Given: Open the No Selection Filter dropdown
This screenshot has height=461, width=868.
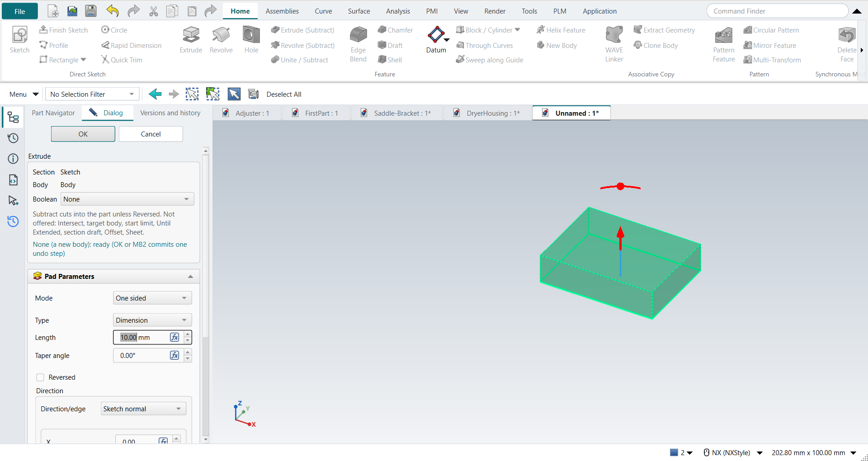Looking at the screenshot, I should pos(92,94).
